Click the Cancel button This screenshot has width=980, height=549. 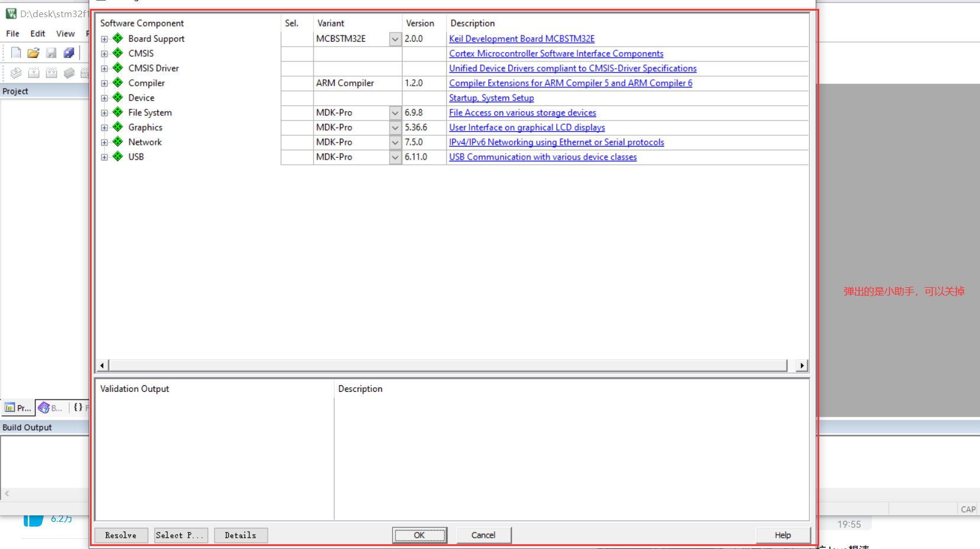pyautogui.click(x=483, y=535)
